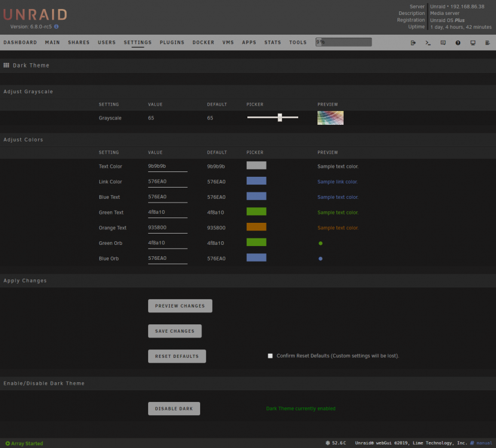Open the manual link in the footer
The image size is (496, 448).
click(484, 443)
